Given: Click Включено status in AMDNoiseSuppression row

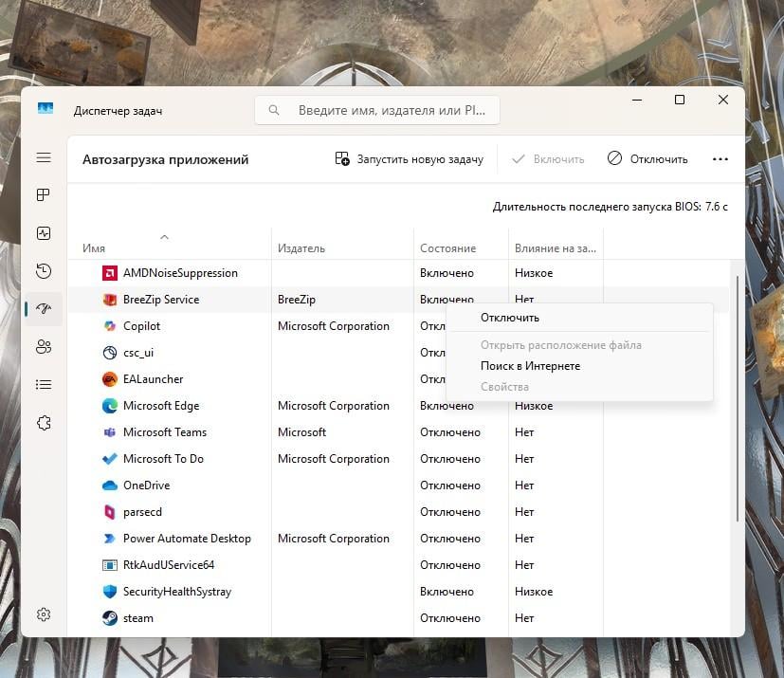Looking at the screenshot, I should [447, 273].
